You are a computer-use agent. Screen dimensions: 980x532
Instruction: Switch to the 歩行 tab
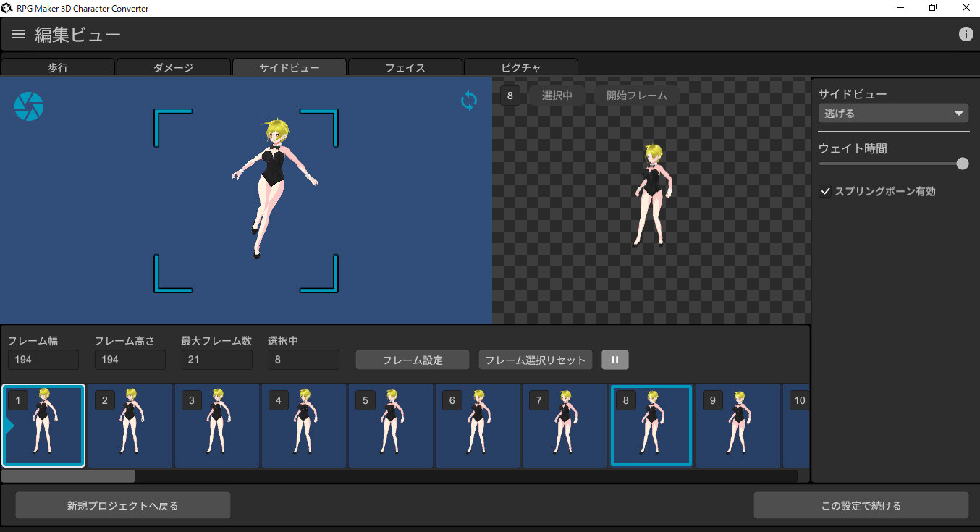[58, 67]
